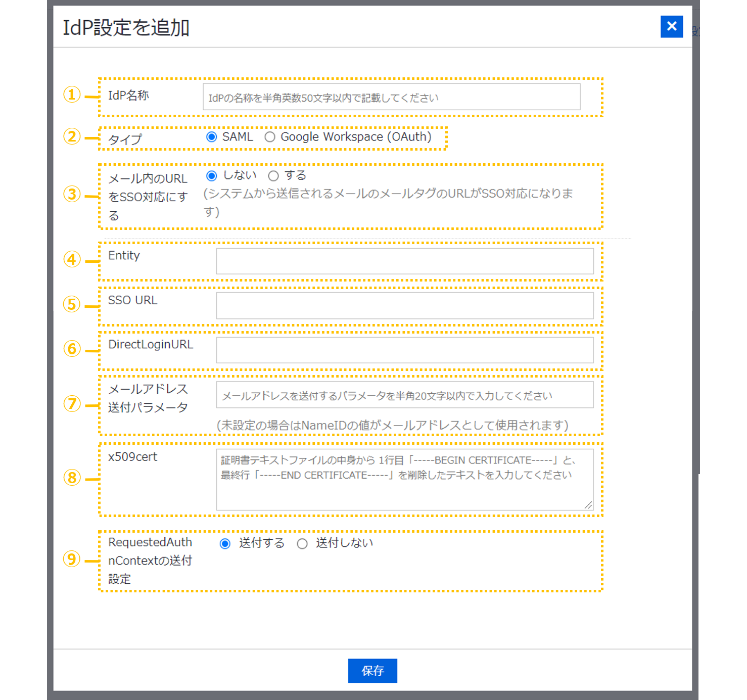Click the Entity text field
Viewport: 747px width, 700px height.
(404, 261)
